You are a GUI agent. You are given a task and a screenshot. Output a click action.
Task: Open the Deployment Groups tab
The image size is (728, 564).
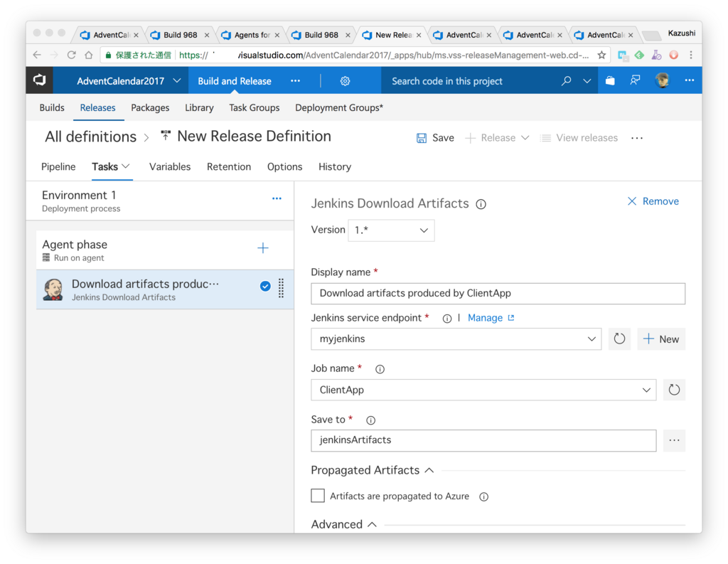coord(339,108)
